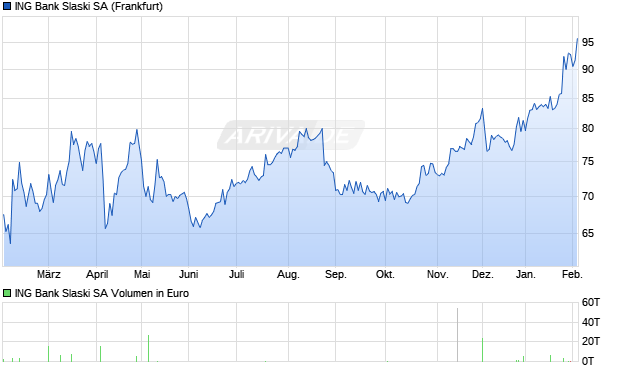
Task: Click the 'Mai' month label
Action: coord(142,274)
